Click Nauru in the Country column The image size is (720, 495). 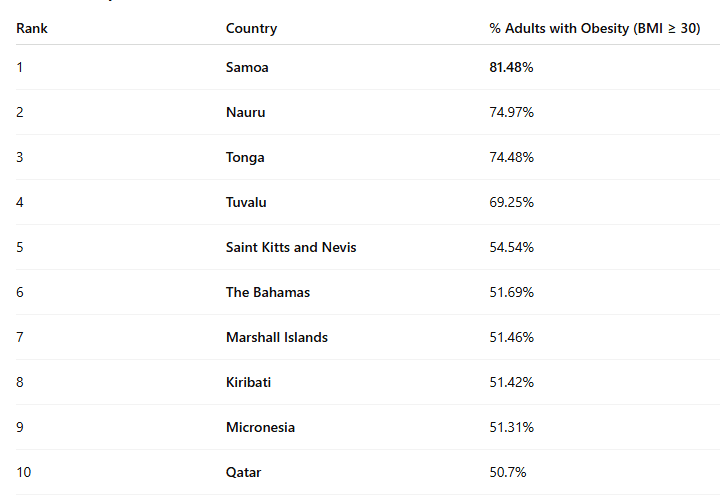tap(245, 112)
